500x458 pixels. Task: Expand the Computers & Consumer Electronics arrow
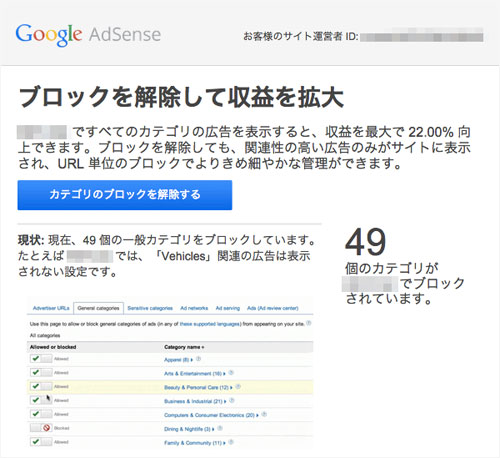point(258,415)
